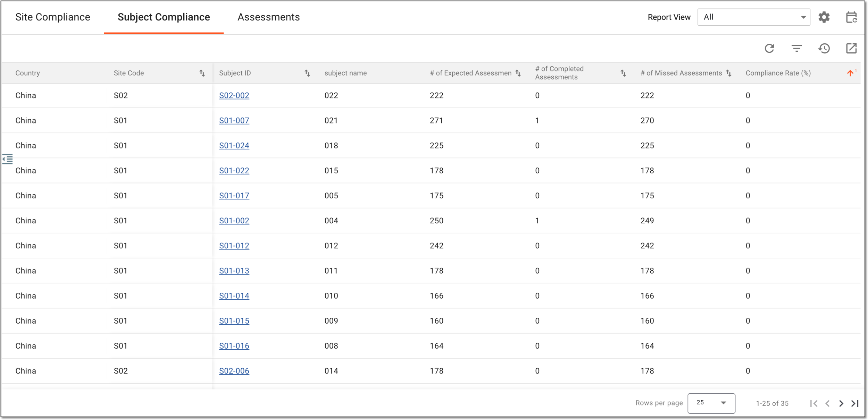Select missed assessments value 225
The height and width of the screenshot is (420, 868).
coord(647,145)
